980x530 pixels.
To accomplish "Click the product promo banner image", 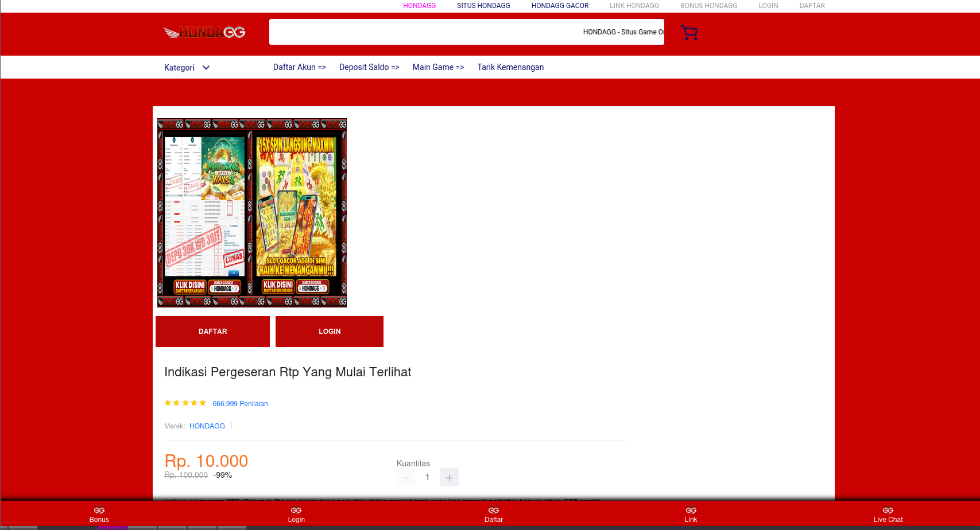I will coord(252,213).
